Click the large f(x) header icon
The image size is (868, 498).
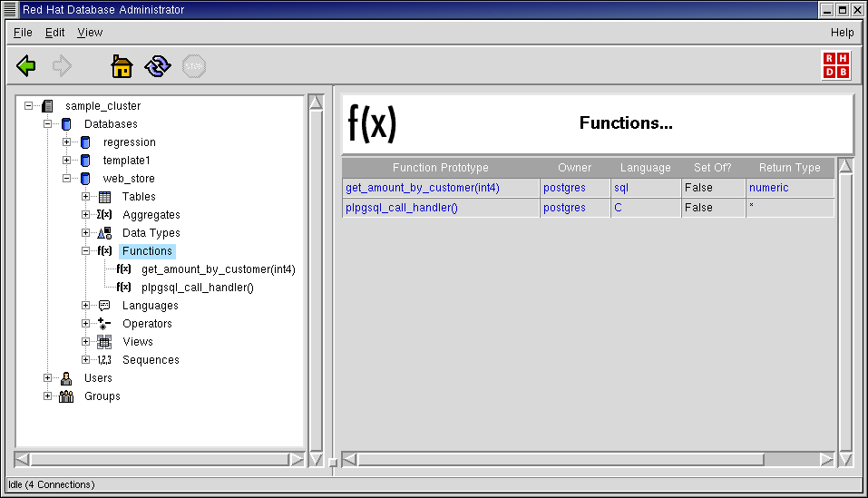point(372,123)
